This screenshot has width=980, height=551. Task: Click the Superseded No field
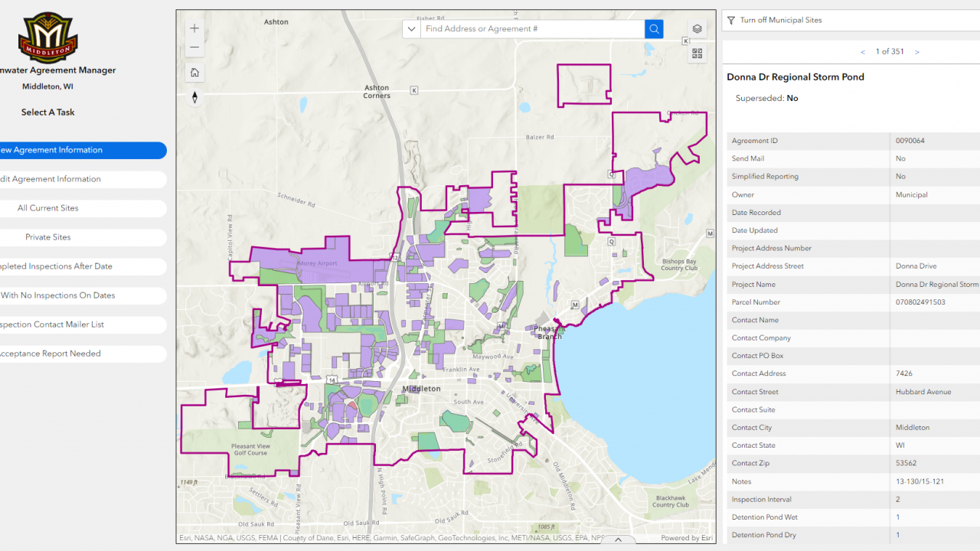tap(767, 98)
